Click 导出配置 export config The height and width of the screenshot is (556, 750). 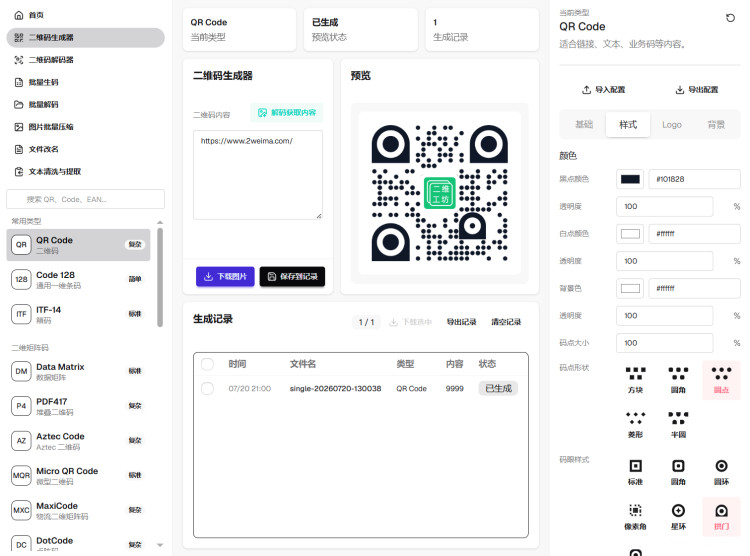coord(696,90)
